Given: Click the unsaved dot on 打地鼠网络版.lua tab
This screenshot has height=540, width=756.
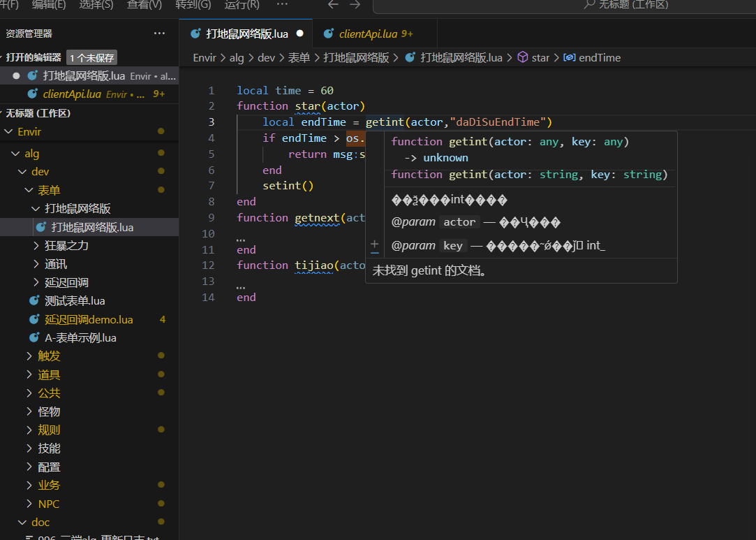Looking at the screenshot, I should [x=300, y=34].
